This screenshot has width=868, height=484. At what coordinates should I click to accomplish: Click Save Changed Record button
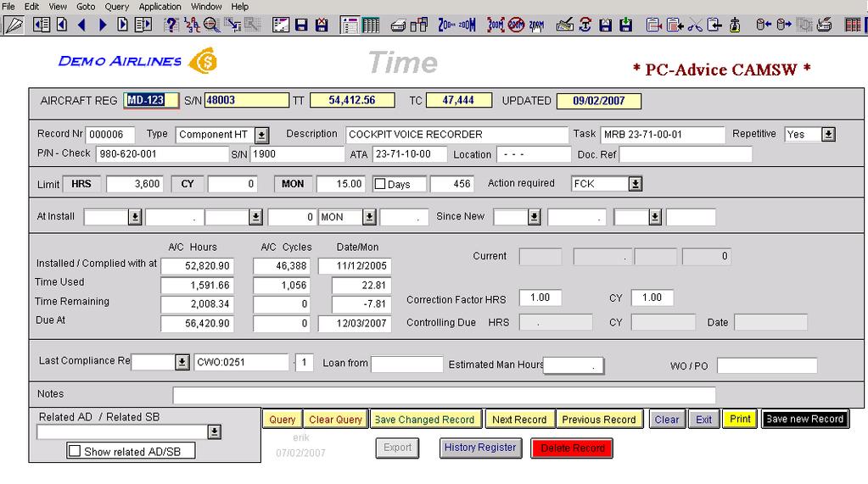[x=425, y=420]
